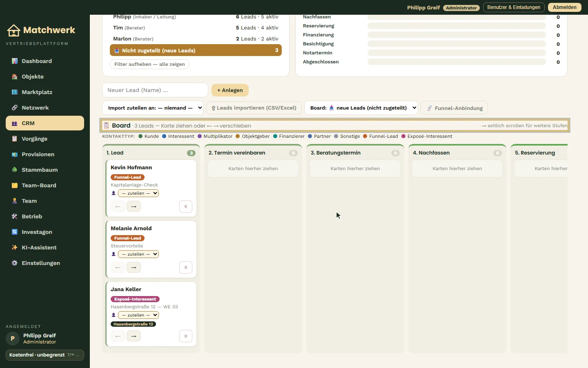This screenshot has width=588, height=368.
Task: Open Jana Keller's zuteilen dropdown
Action: [x=138, y=315]
